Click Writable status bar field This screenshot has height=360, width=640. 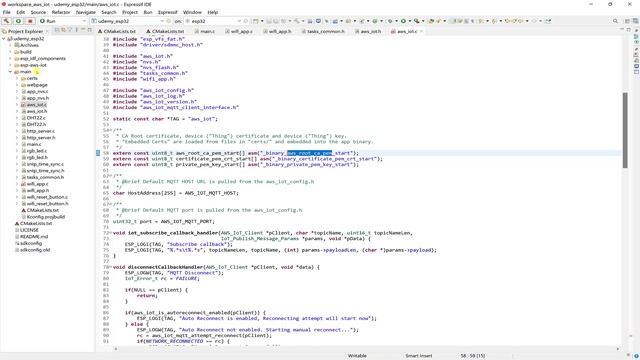(357, 356)
